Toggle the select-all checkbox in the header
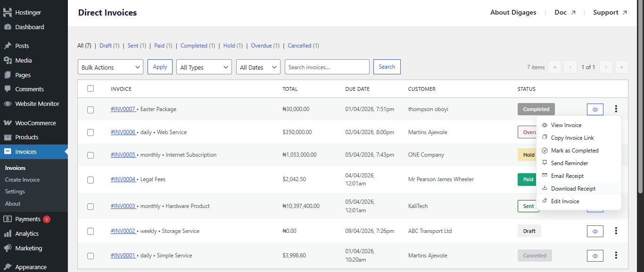Screen dimensions: 644x272 (91, 88)
